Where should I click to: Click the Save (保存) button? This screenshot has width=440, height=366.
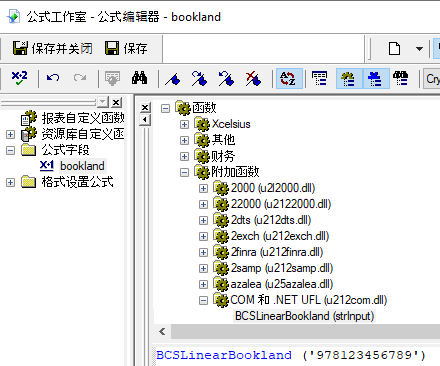coord(126,48)
